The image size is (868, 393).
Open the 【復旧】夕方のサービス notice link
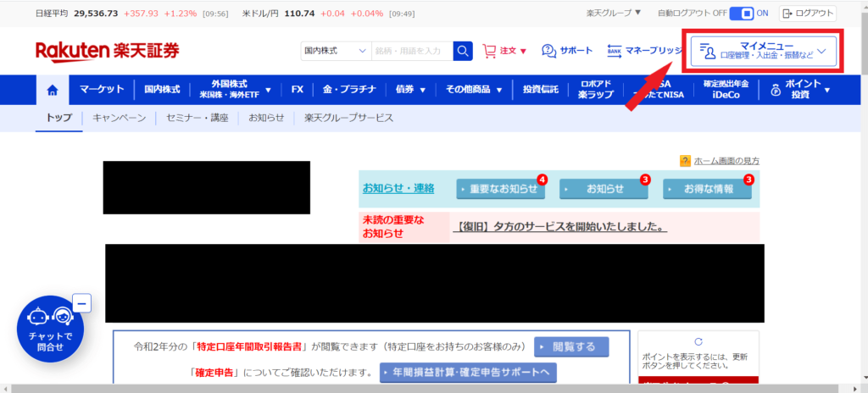559,227
